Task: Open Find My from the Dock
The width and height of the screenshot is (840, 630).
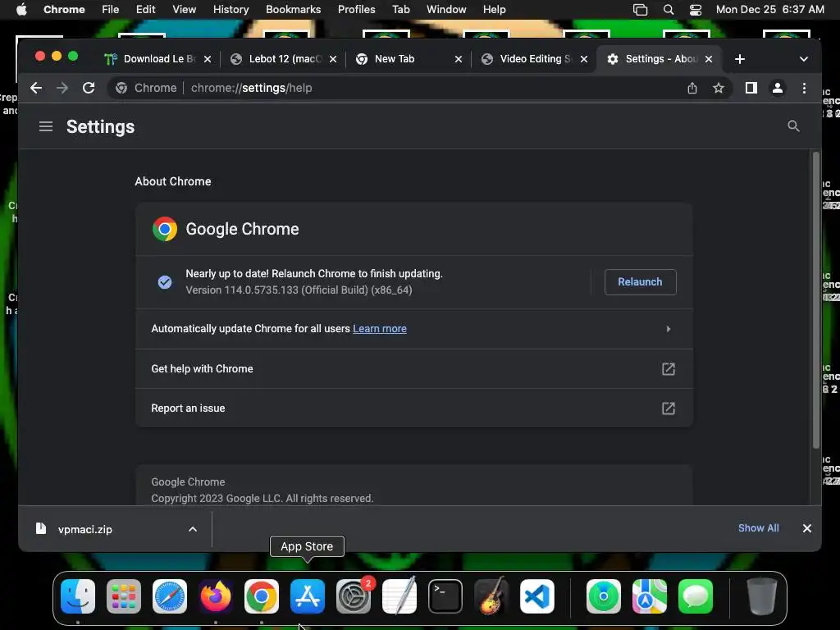Action: coord(604,596)
